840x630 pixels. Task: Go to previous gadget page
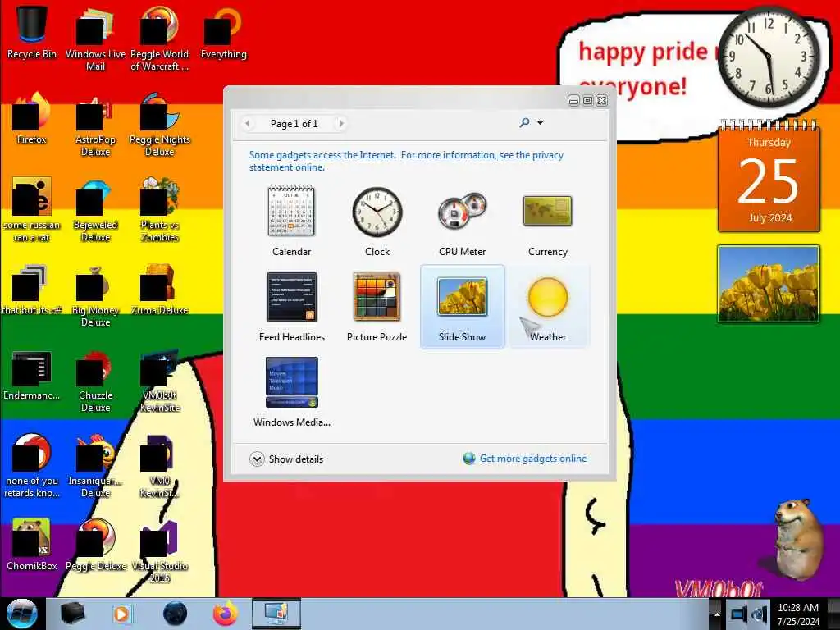click(x=248, y=123)
